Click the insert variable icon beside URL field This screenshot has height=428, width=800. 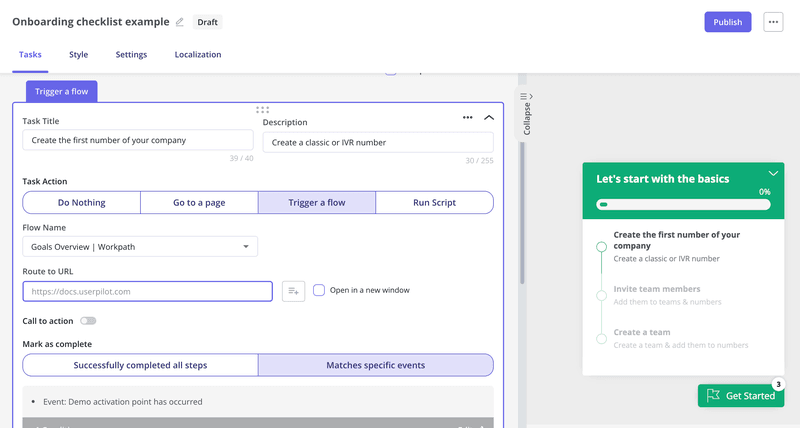[x=293, y=291]
